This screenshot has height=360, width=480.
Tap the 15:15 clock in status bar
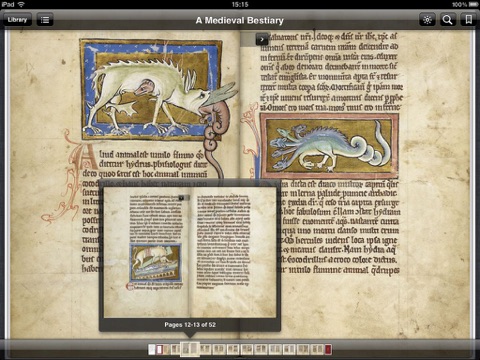(240, 4)
